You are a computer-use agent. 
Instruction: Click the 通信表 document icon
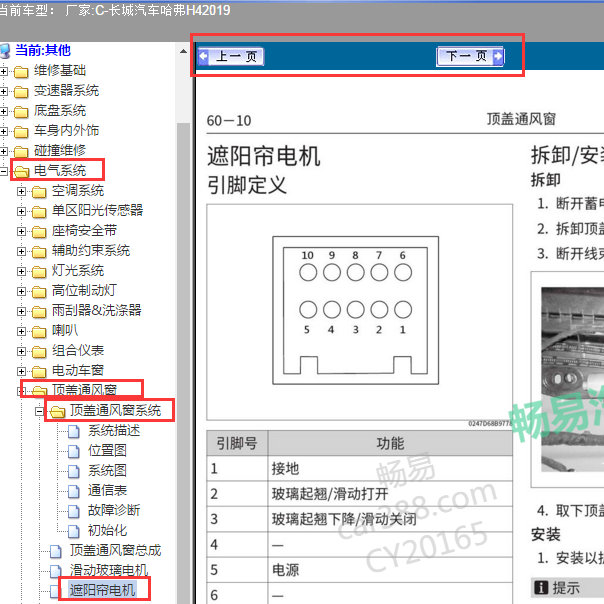pos(74,492)
